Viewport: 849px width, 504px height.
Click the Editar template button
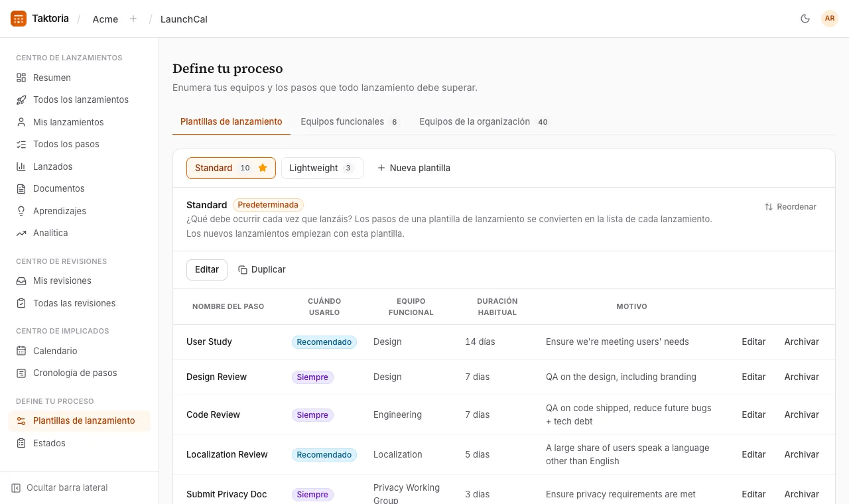pyautogui.click(x=207, y=269)
